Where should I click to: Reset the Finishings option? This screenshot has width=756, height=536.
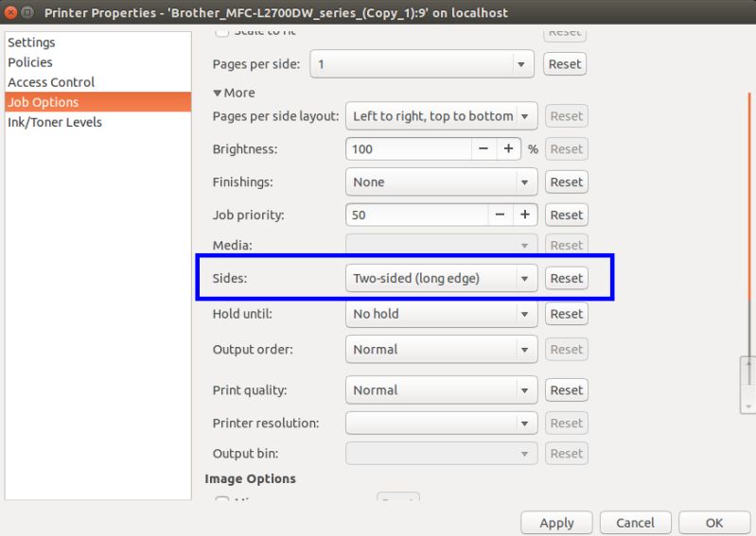click(x=567, y=182)
